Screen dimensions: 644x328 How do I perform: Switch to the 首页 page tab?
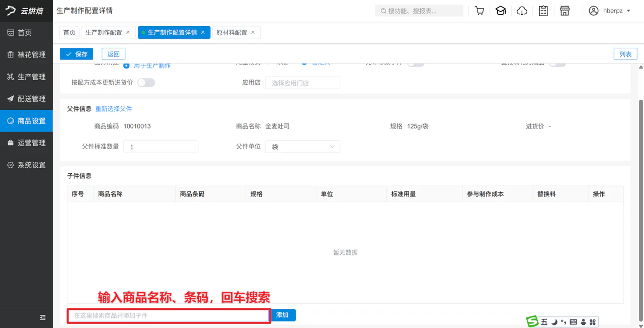[69, 32]
